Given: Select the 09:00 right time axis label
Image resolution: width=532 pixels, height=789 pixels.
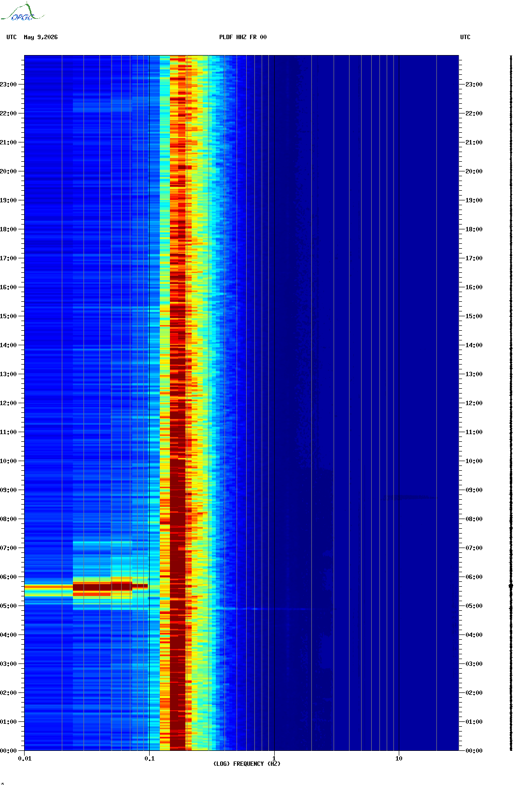Looking at the screenshot, I should pos(474,490).
